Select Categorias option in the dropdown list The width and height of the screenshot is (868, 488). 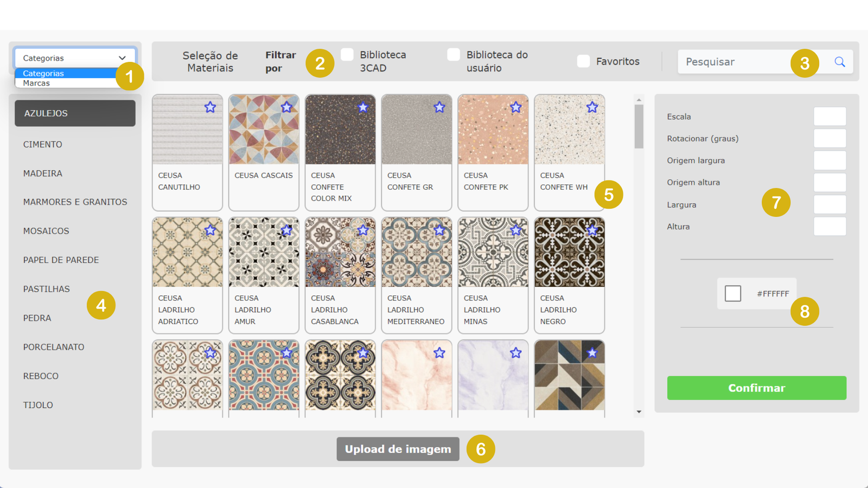click(x=43, y=73)
